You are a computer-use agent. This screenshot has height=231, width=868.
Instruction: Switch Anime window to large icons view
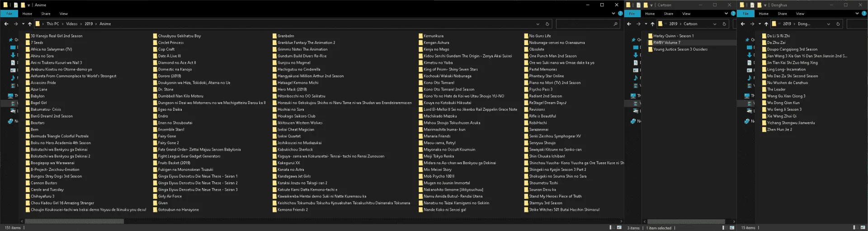(619, 227)
